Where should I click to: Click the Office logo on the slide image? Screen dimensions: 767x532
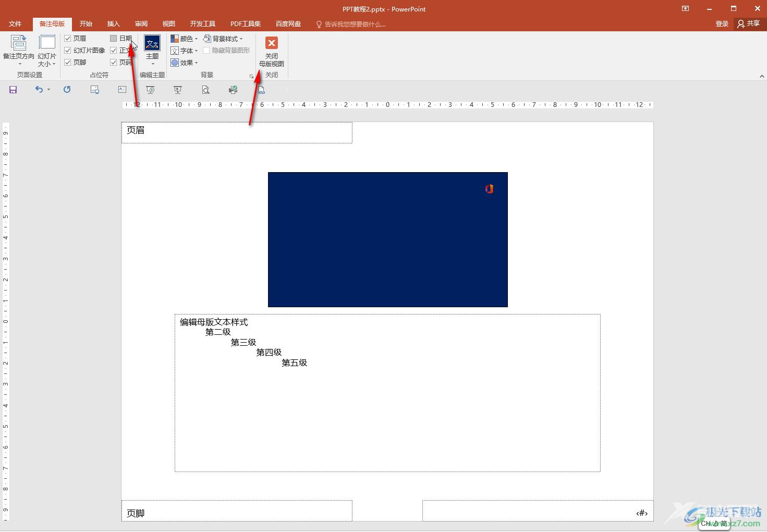click(x=489, y=189)
